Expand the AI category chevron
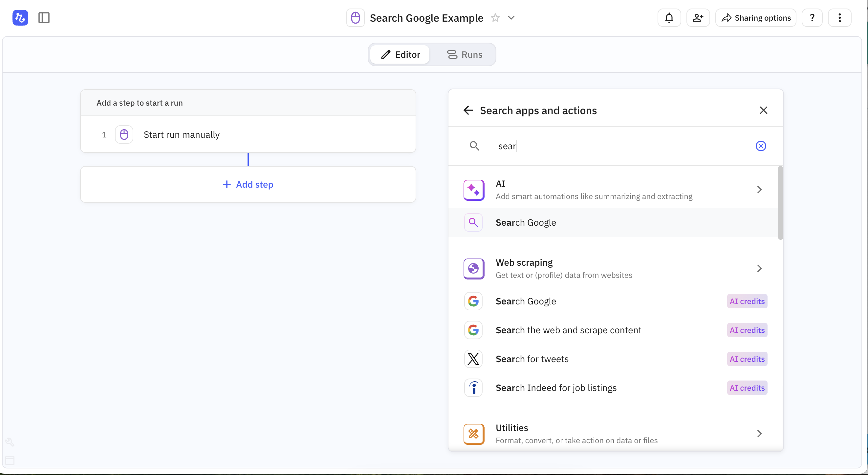The height and width of the screenshot is (475, 868). pos(759,190)
